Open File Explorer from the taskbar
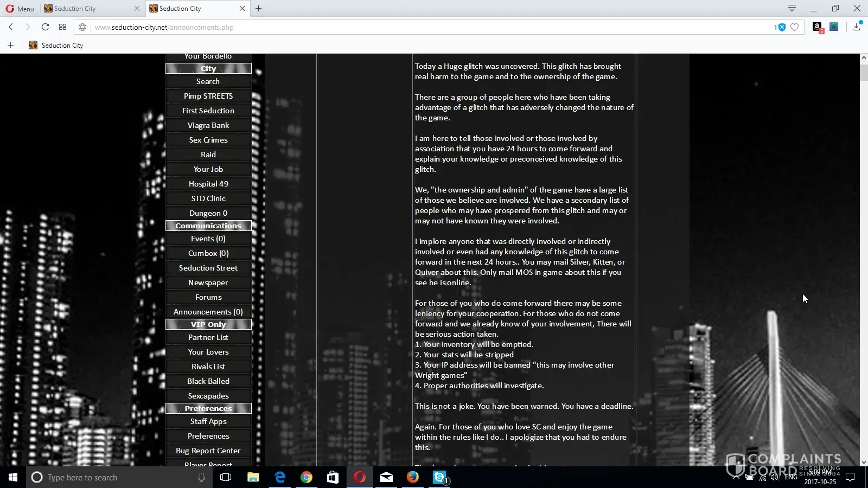The width and height of the screenshot is (868, 488). (x=253, y=477)
